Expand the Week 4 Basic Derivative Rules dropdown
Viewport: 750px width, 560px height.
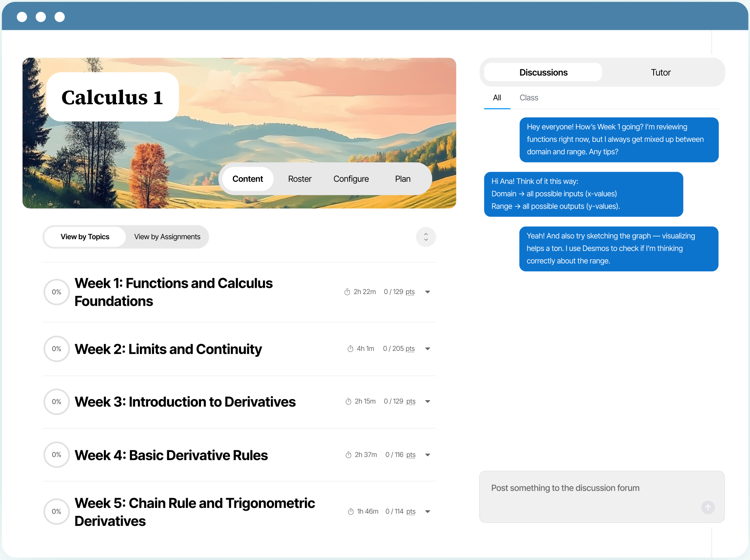(428, 455)
